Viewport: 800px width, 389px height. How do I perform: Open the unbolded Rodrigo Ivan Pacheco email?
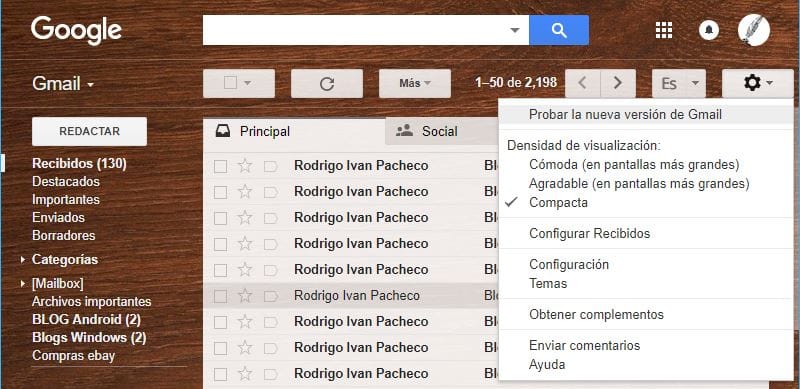coord(357,296)
